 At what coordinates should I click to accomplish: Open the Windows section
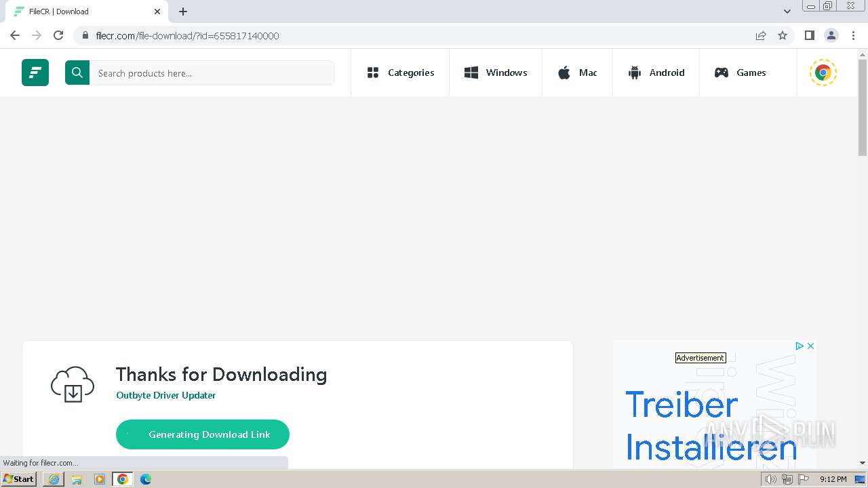pyautogui.click(x=496, y=73)
